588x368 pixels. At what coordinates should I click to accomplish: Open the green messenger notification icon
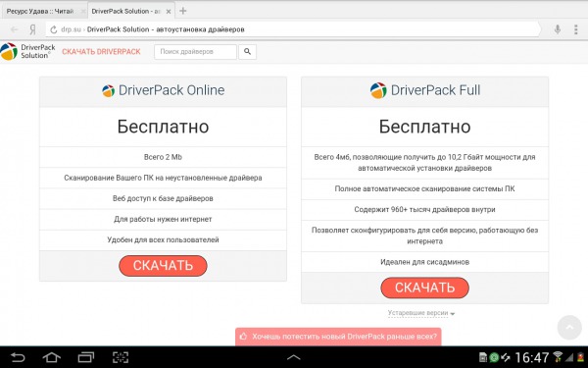(x=494, y=357)
